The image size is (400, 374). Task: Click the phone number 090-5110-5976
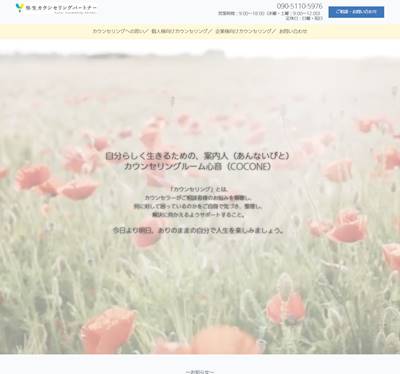(299, 6)
